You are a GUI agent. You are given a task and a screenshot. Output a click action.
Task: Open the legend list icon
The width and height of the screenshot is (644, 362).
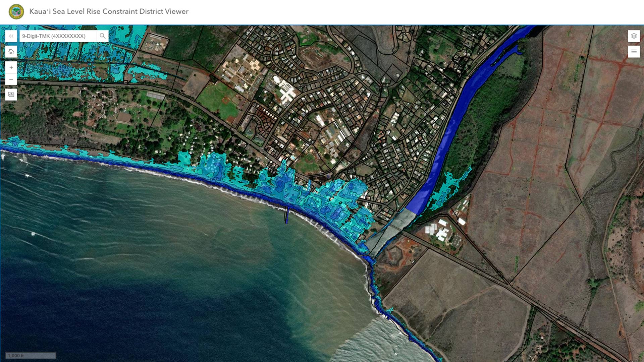point(634,52)
